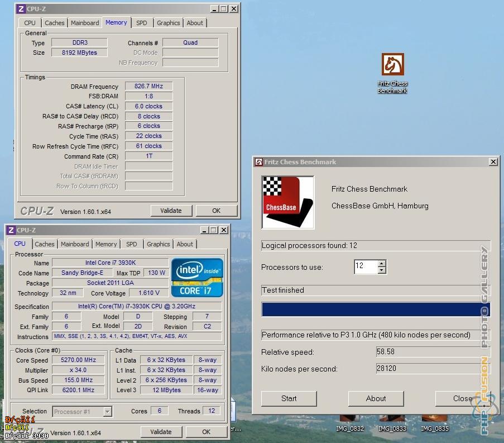Decrease the processors to use value
The image size is (504, 443).
coord(382,270)
